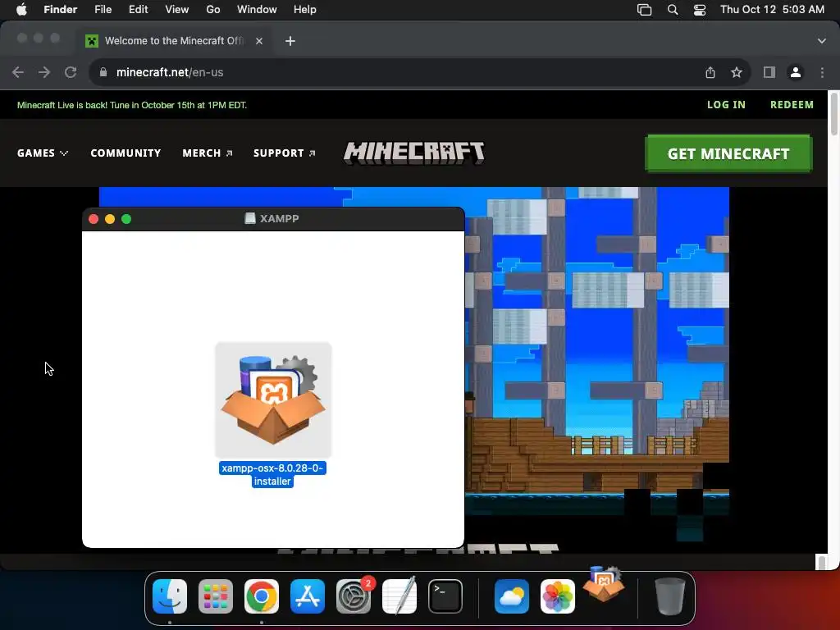Viewport: 840px width, 630px height.
Task: Open the COMMUNITY page link
Action: click(126, 153)
